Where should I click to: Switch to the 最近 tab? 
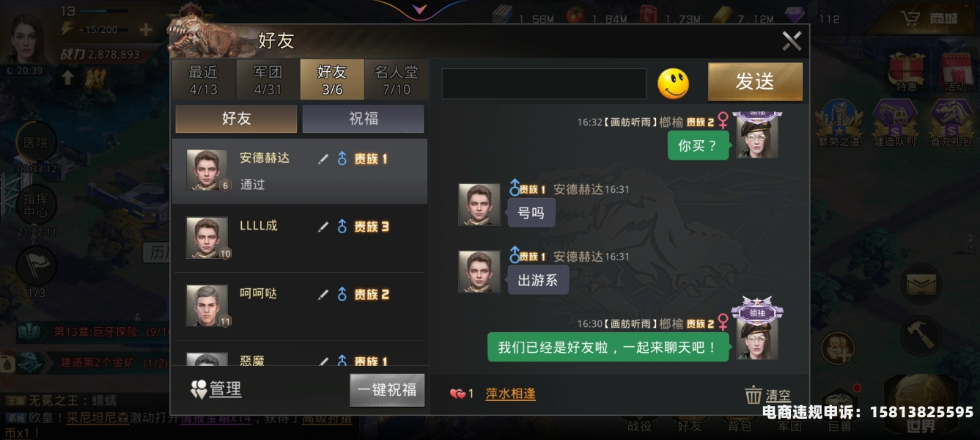click(203, 80)
